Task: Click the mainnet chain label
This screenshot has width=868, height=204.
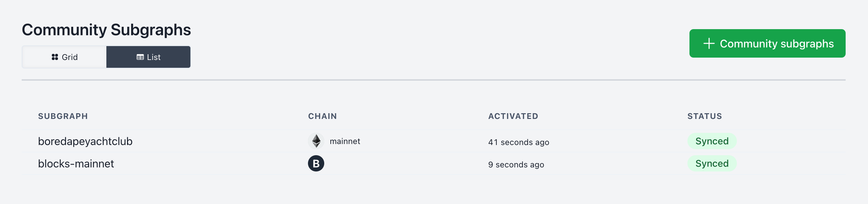Action: click(345, 141)
